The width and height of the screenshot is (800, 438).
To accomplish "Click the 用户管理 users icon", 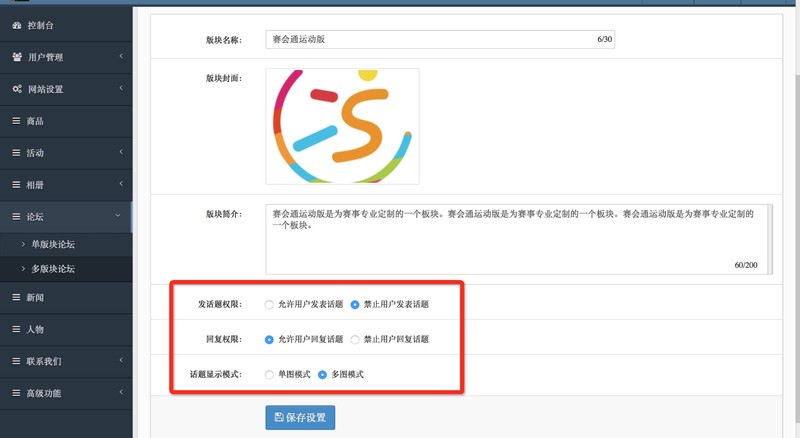I will [17, 57].
